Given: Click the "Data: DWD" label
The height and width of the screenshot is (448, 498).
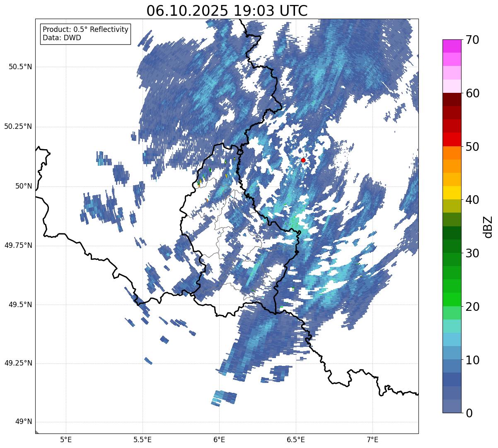Looking at the screenshot, I should (x=62, y=38).
